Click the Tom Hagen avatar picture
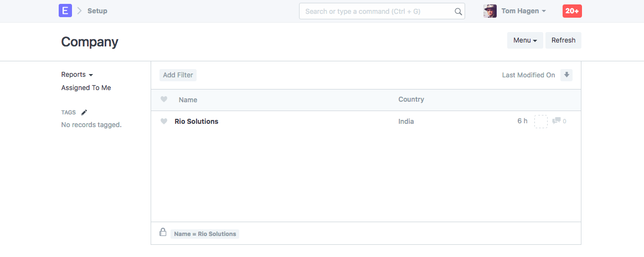This screenshot has height=257, width=644. pos(490,11)
